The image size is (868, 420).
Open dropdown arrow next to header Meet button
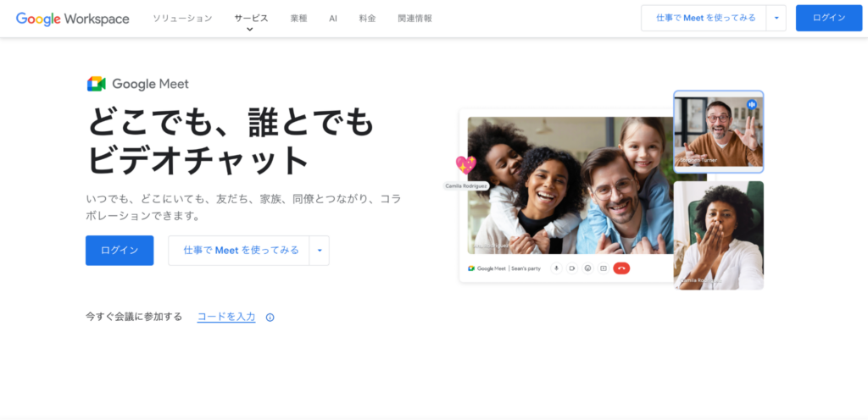pos(776,18)
